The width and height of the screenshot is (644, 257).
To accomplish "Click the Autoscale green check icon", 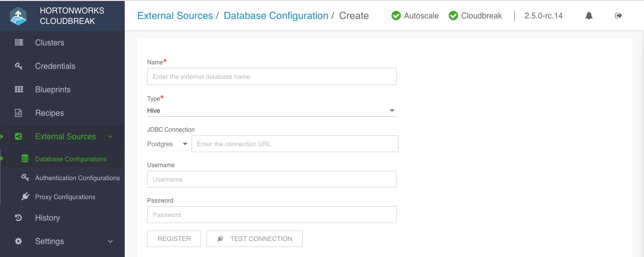I will pyautogui.click(x=396, y=15).
